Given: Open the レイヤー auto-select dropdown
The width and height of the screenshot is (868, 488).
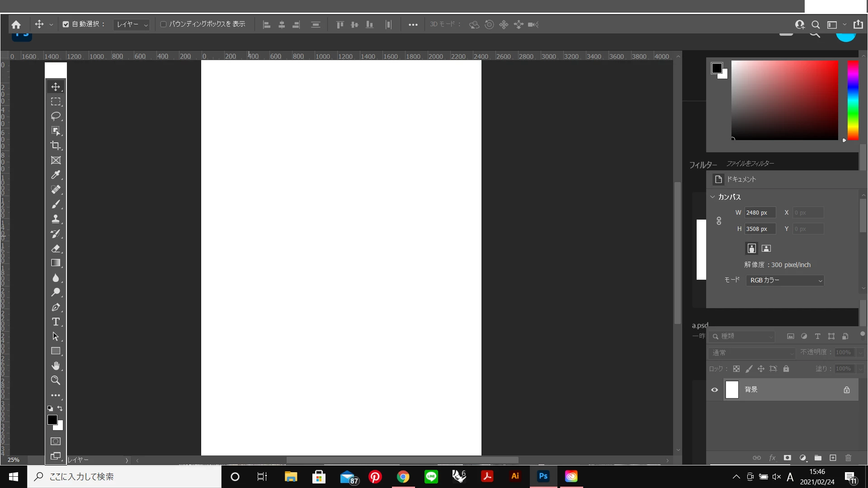Looking at the screenshot, I should pos(132,24).
